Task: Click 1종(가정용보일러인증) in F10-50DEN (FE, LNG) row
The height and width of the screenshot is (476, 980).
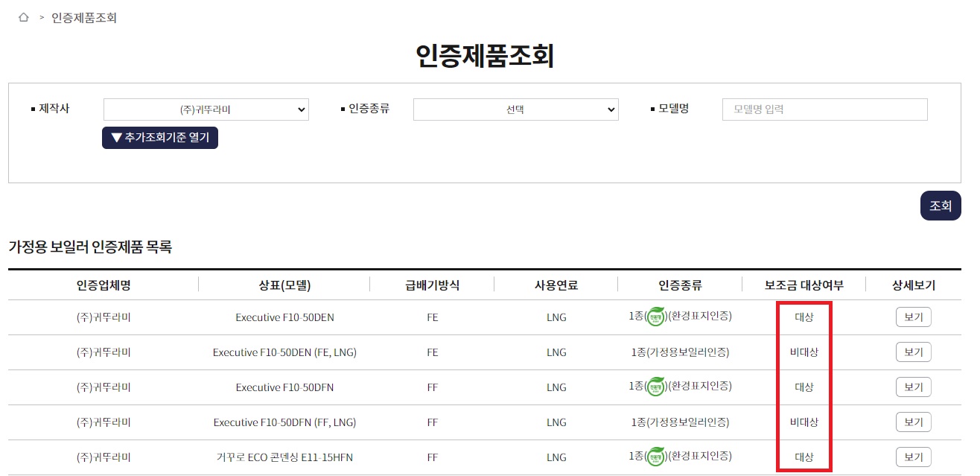Action: click(x=680, y=352)
